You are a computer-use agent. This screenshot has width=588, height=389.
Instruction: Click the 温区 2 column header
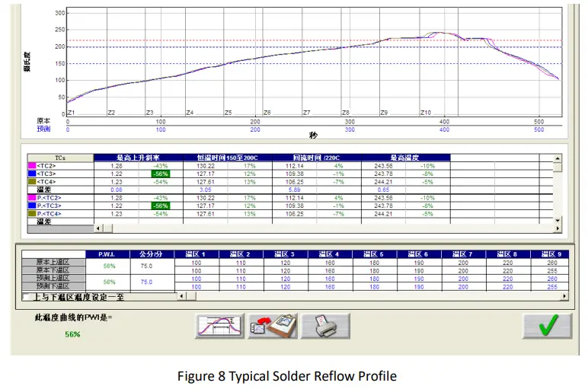click(x=241, y=254)
